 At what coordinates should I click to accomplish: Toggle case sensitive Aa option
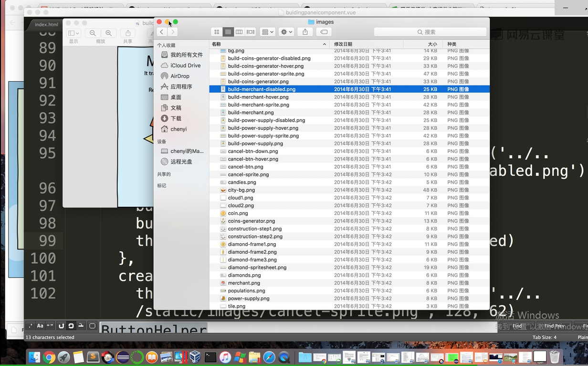click(x=40, y=326)
